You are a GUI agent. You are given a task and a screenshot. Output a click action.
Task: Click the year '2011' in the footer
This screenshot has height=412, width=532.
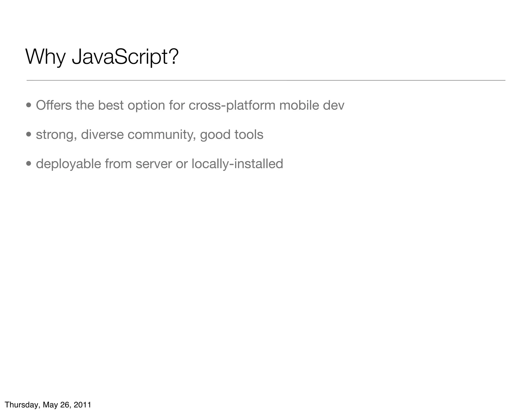click(x=82, y=405)
